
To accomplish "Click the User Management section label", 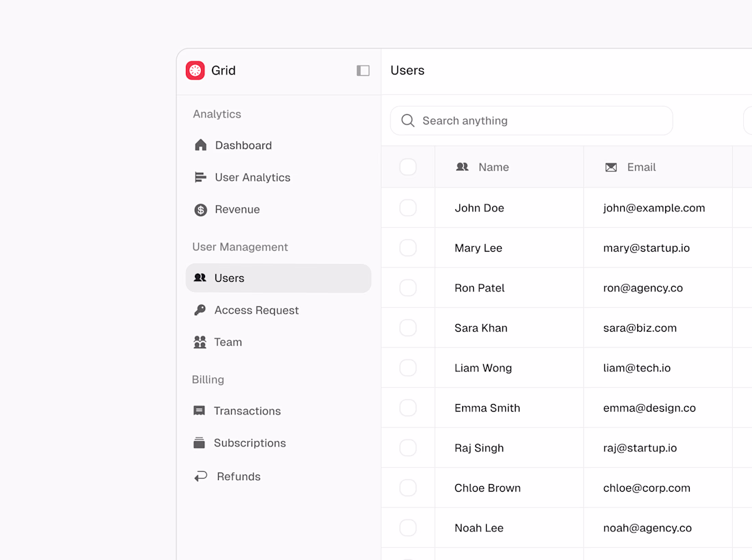I will pyautogui.click(x=240, y=247).
